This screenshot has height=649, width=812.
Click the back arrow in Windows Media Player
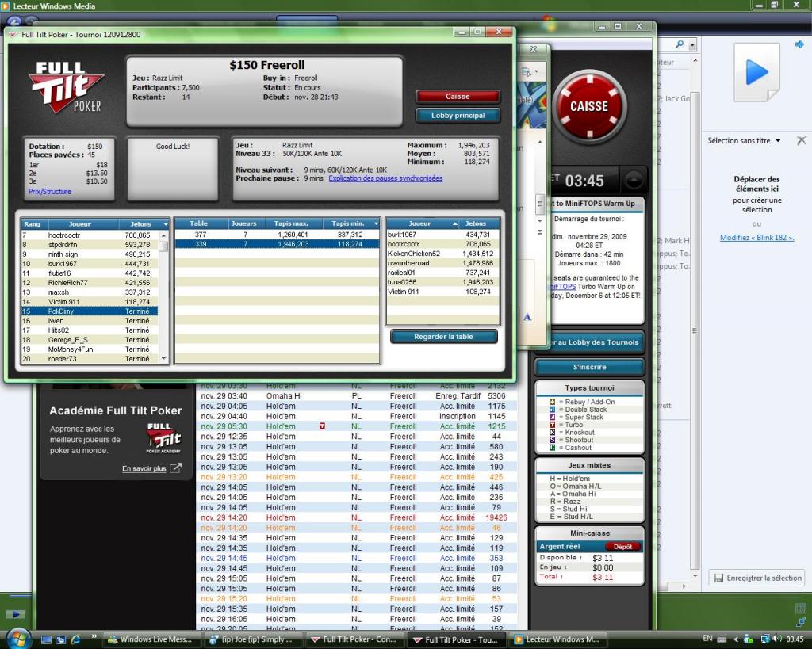click(14, 21)
